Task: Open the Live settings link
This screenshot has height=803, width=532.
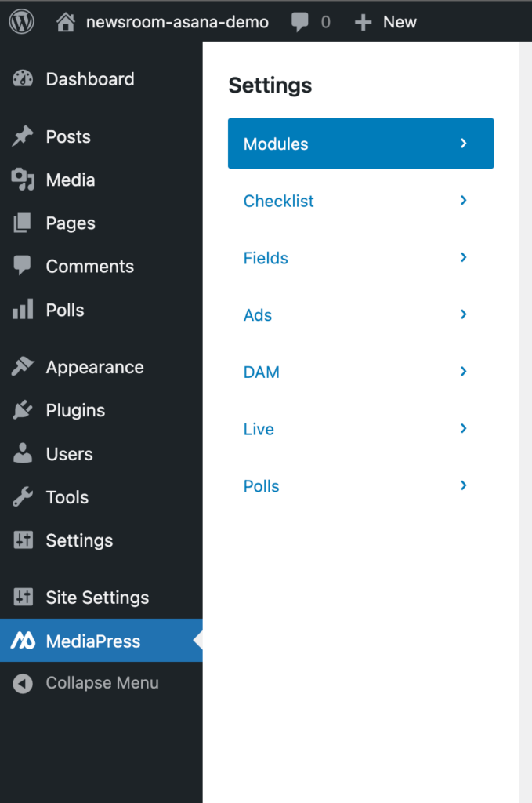Action: (259, 429)
